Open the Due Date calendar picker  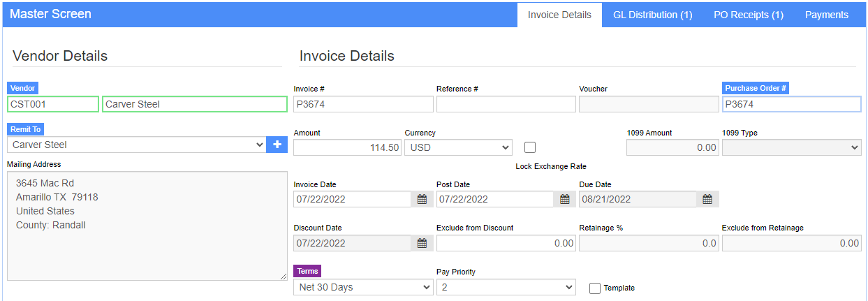click(x=707, y=199)
